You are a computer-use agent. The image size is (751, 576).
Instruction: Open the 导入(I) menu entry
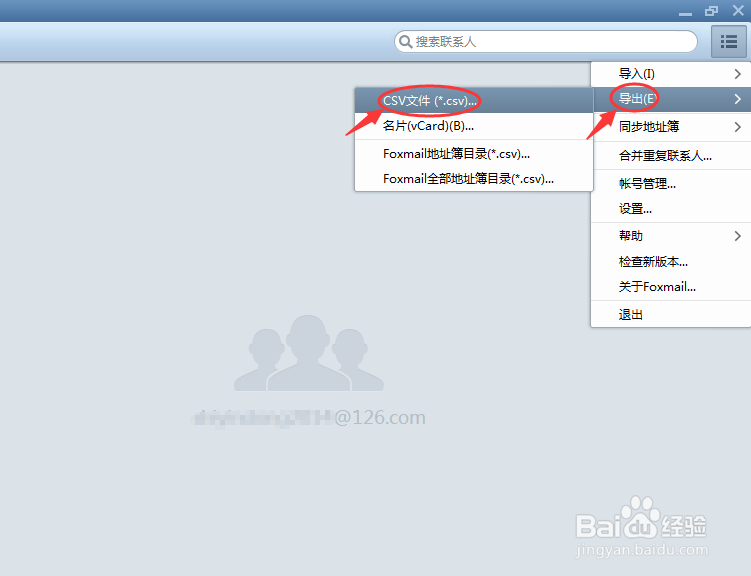[671, 74]
